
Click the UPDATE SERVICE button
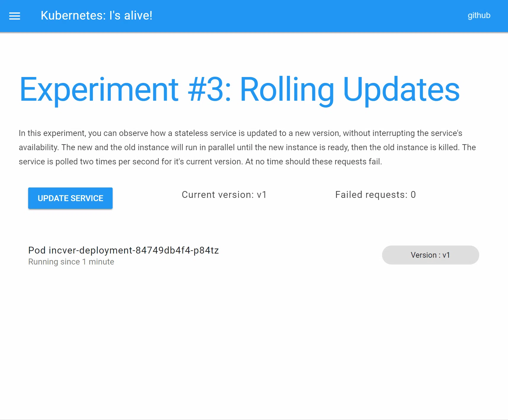70,198
